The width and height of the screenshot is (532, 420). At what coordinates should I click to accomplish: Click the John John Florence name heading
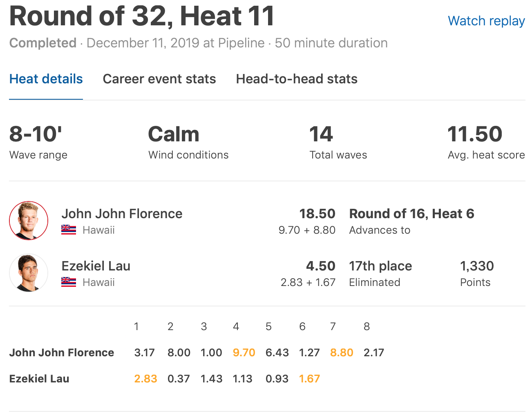click(122, 214)
